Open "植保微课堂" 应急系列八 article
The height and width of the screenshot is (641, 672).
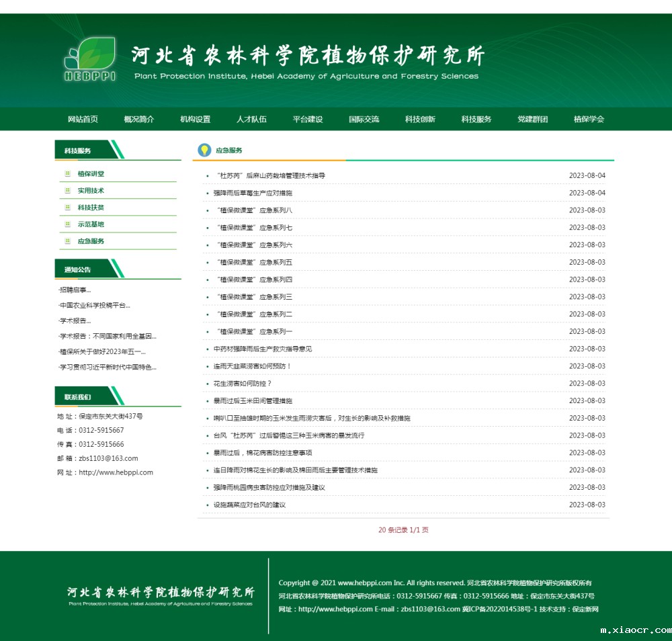[x=254, y=210]
